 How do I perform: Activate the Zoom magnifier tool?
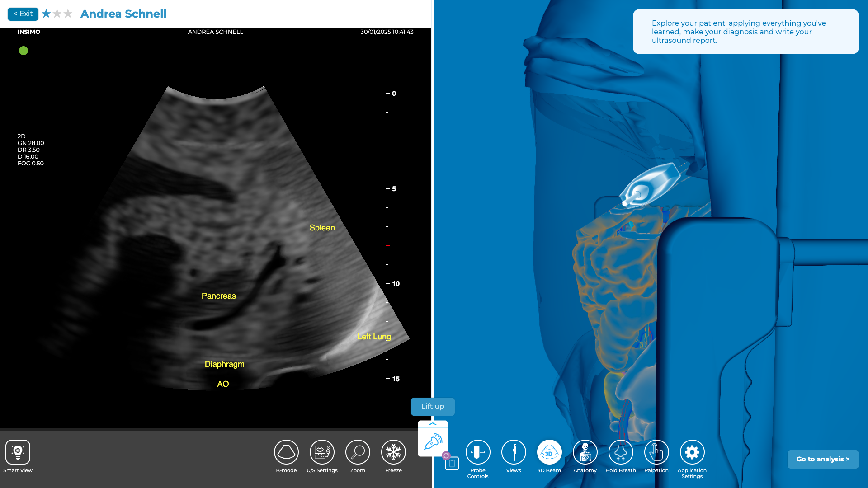tap(358, 452)
